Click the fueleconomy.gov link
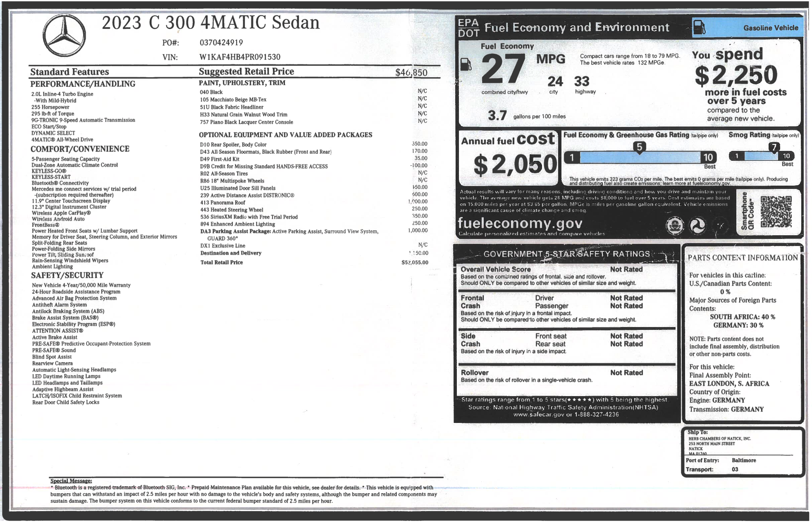Screen dimensions: 812x523 tap(520, 223)
